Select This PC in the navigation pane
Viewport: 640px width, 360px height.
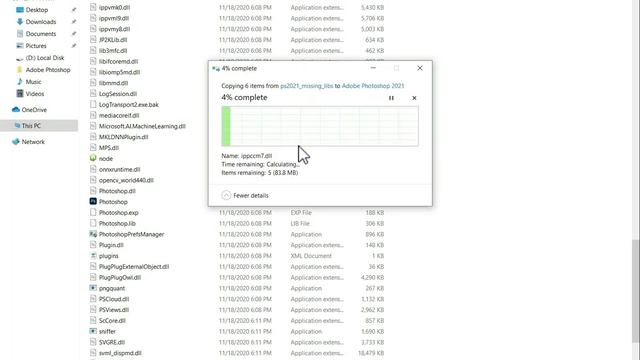tap(31, 126)
